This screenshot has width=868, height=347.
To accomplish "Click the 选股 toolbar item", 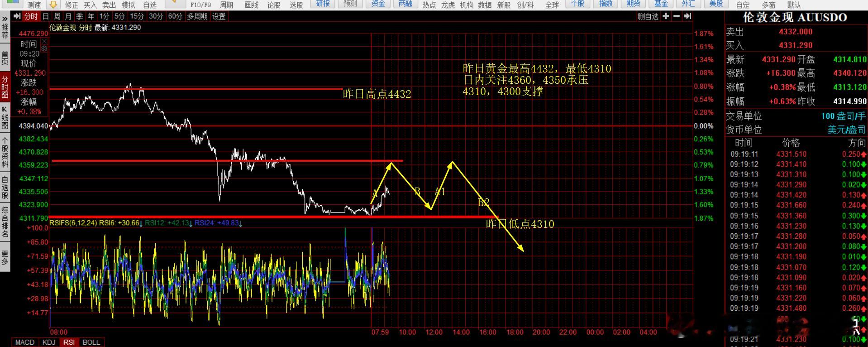I will [296, 5].
